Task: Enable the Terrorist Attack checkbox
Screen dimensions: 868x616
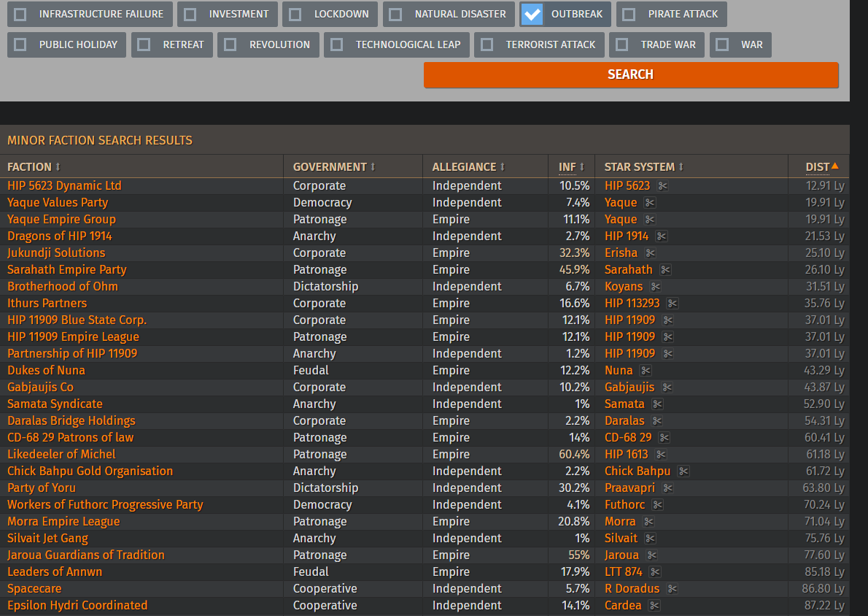Action: [x=487, y=45]
